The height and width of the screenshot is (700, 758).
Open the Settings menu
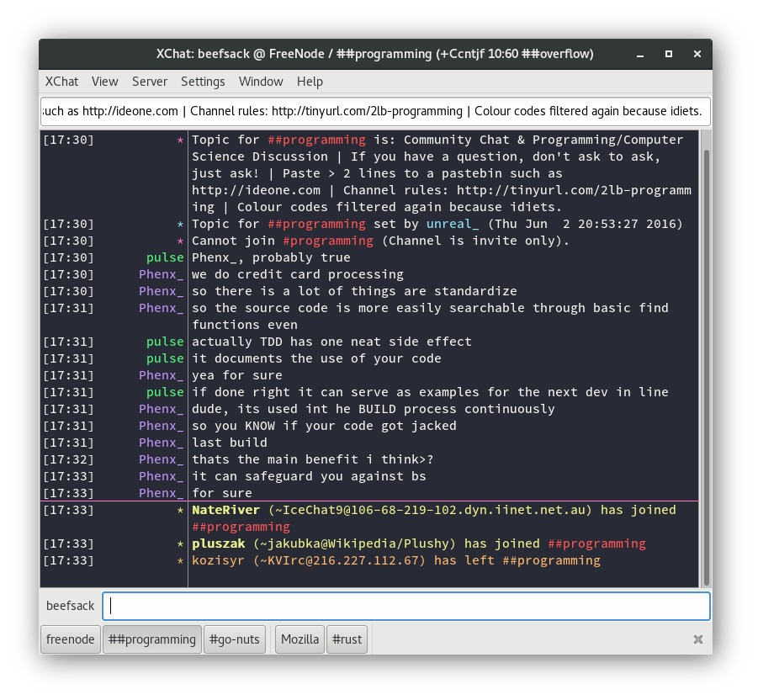pos(202,82)
